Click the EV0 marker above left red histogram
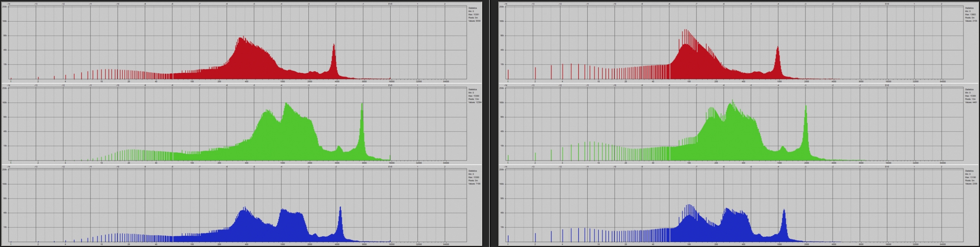The width and height of the screenshot is (980, 247). point(390,4)
